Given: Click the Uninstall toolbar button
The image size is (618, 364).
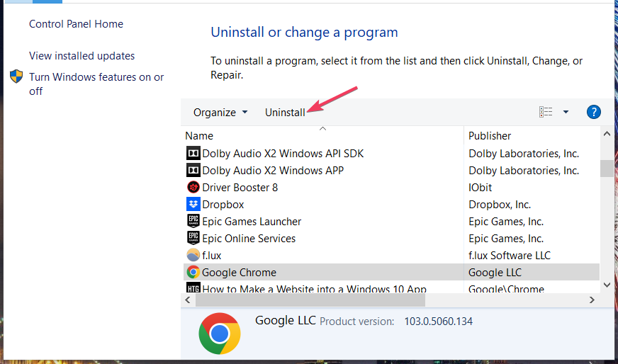Looking at the screenshot, I should pyautogui.click(x=285, y=113).
